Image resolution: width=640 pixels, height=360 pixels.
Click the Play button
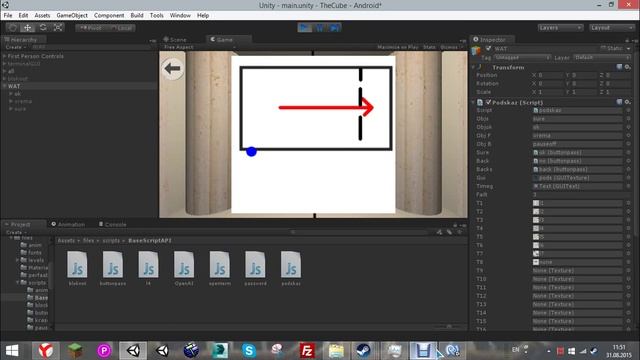pyautogui.click(x=304, y=28)
